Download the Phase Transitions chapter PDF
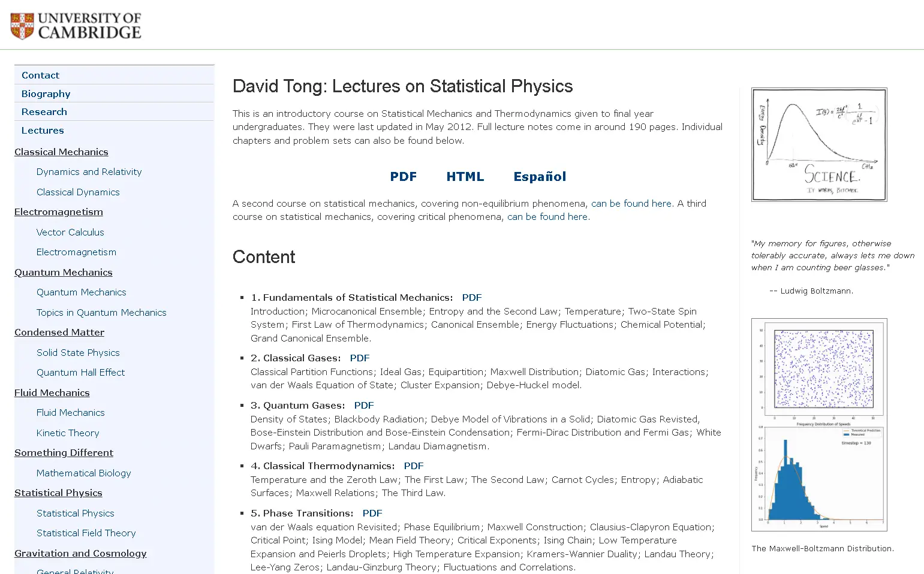Image resolution: width=924 pixels, height=574 pixels. click(x=372, y=513)
